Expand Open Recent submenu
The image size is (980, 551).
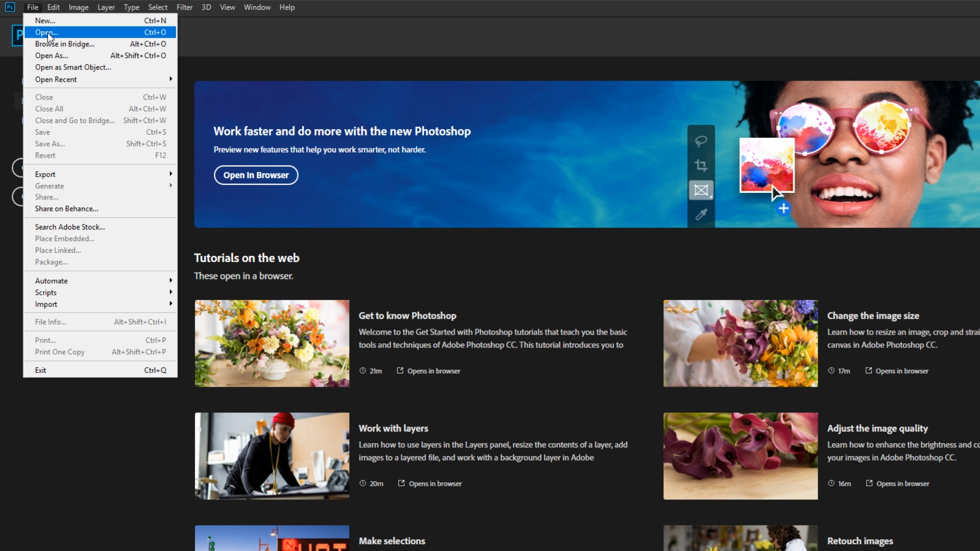100,79
